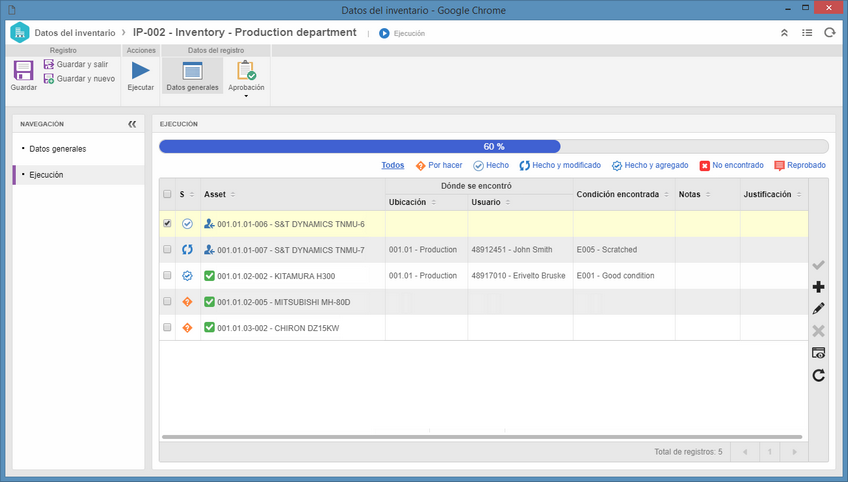Click the confirm checkmark side button

(818, 265)
